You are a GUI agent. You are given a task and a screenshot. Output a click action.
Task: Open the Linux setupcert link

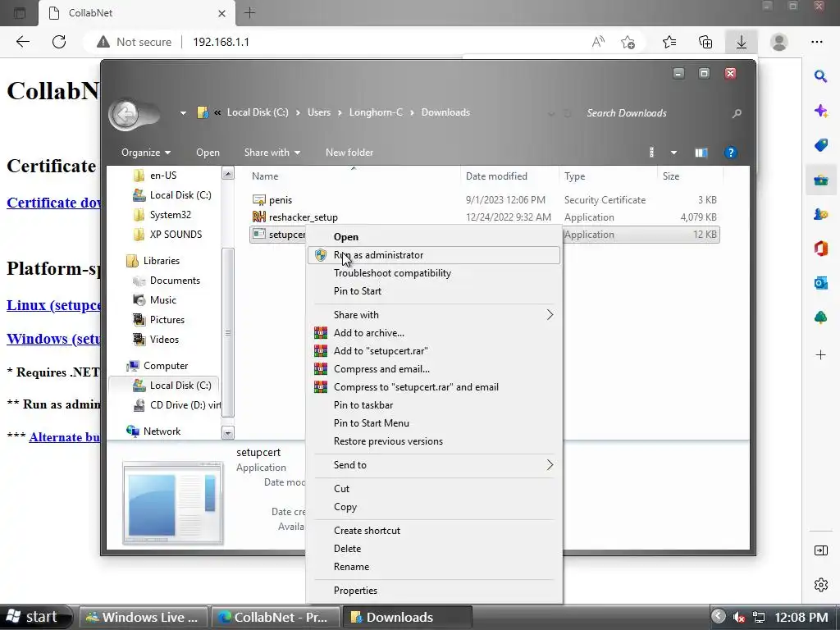53,305
